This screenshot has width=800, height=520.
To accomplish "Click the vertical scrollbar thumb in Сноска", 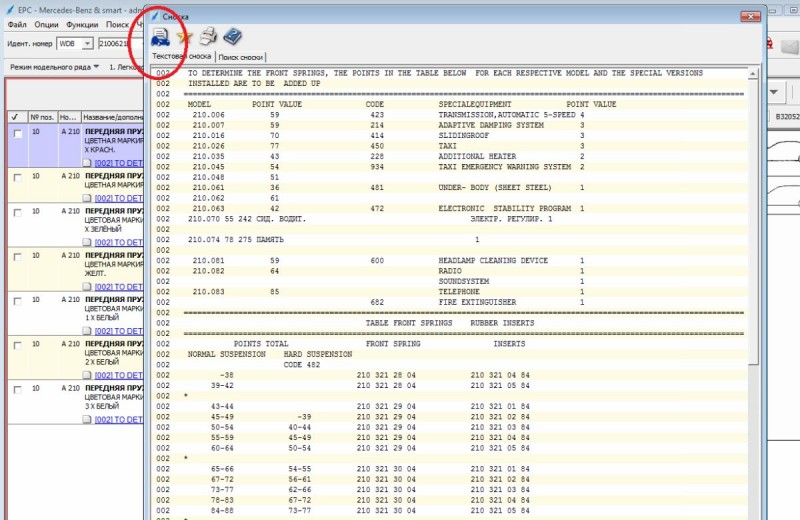I will 753,222.
